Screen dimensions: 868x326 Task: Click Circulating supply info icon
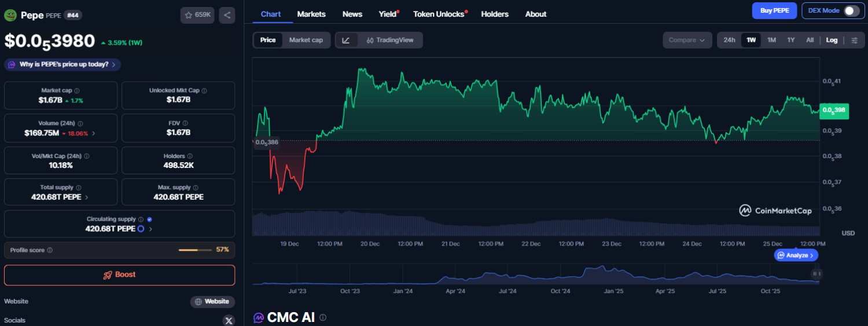click(x=141, y=219)
